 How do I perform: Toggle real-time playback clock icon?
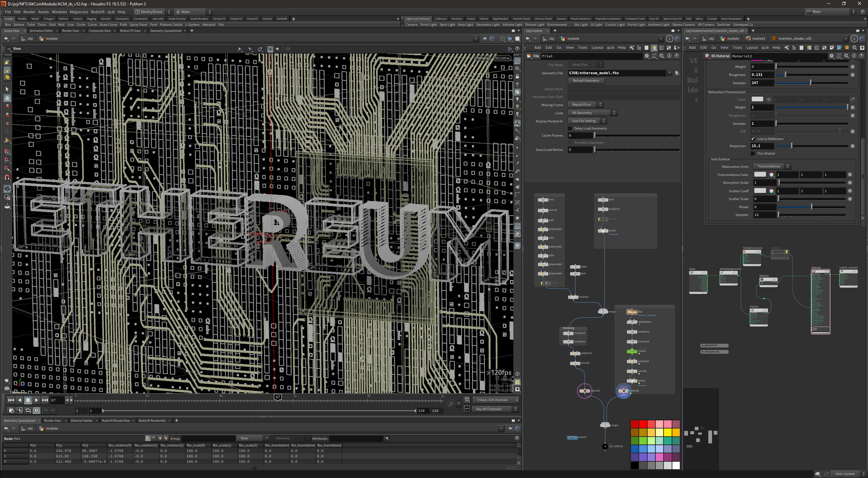37,410
